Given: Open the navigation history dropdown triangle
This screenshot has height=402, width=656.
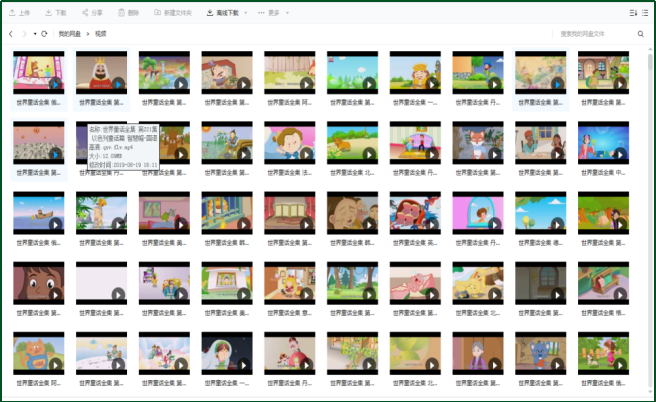Looking at the screenshot, I should click(x=35, y=34).
